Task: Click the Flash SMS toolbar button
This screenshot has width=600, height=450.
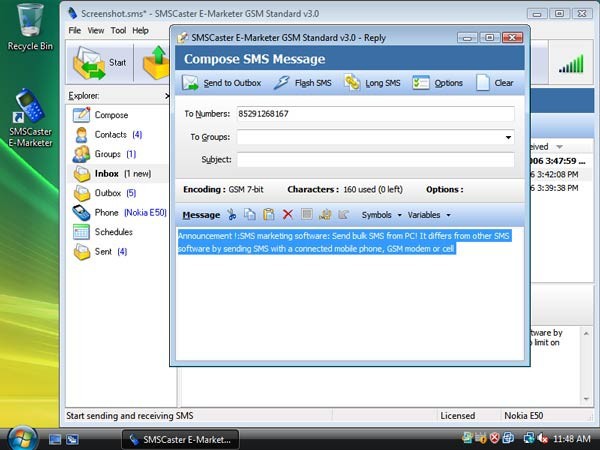Action: pos(304,83)
